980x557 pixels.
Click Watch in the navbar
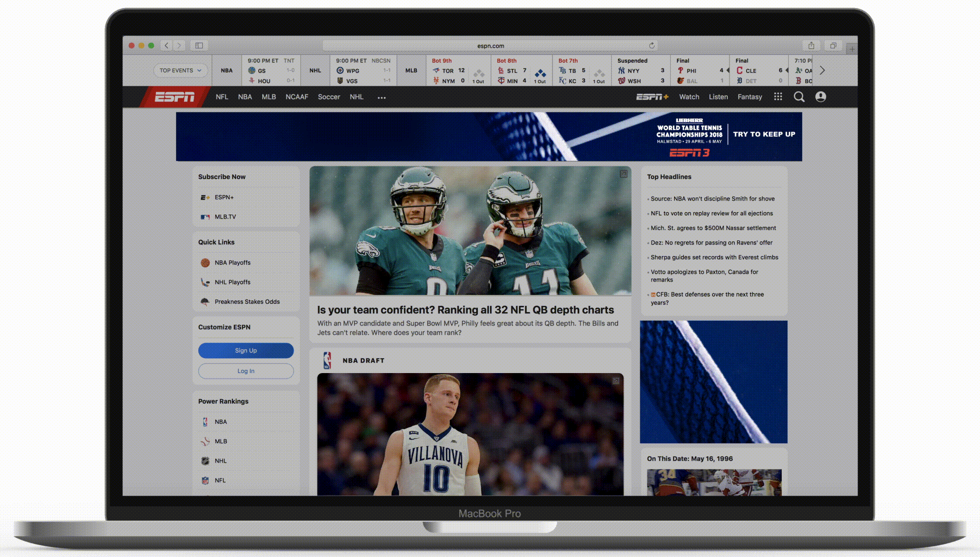[689, 97]
